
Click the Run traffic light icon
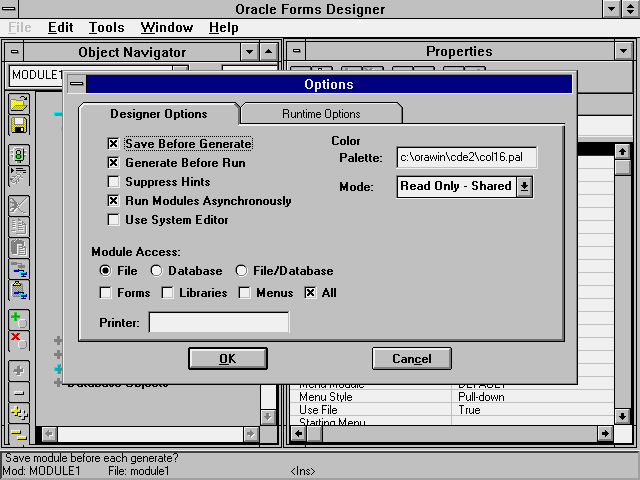tap(19, 155)
